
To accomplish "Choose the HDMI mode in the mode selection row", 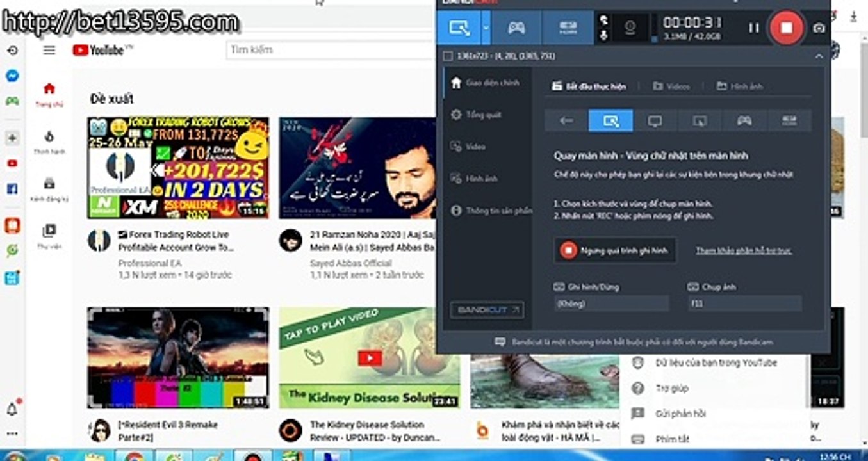I will pyautogui.click(x=789, y=120).
